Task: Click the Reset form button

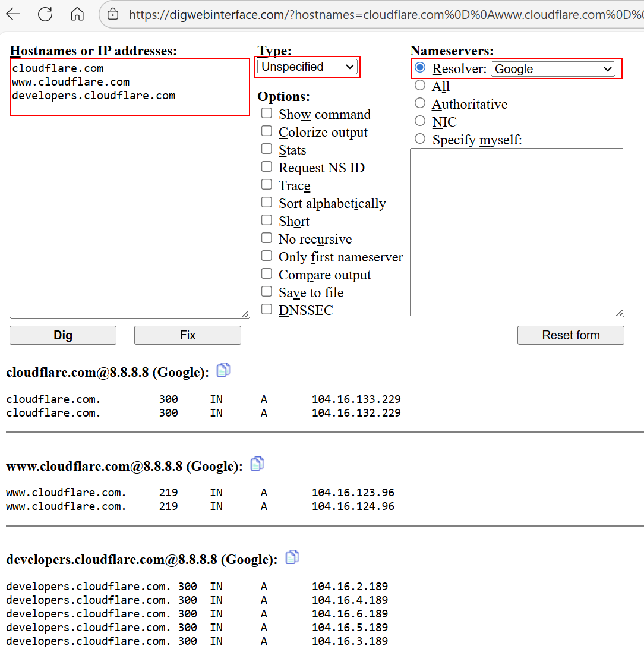Action: [570, 335]
